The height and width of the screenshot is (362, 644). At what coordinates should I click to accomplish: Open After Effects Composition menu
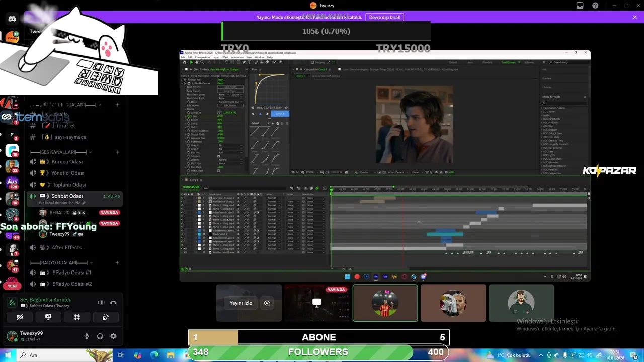coord(202,57)
